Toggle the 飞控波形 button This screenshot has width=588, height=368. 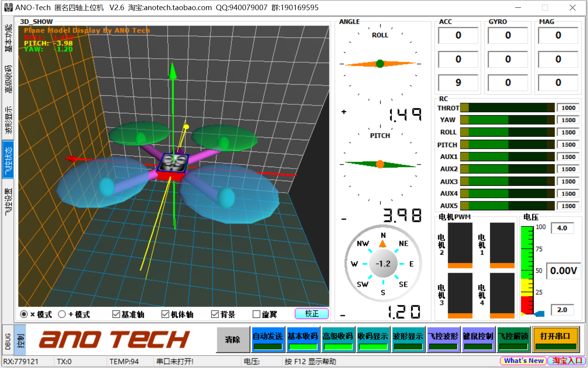tap(443, 340)
